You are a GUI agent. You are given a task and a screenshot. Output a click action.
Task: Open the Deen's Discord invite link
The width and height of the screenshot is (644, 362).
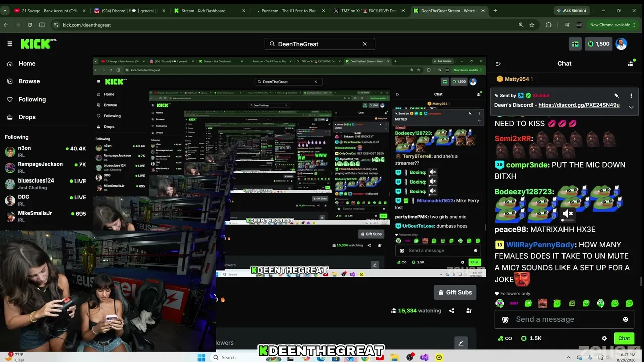[579, 105]
